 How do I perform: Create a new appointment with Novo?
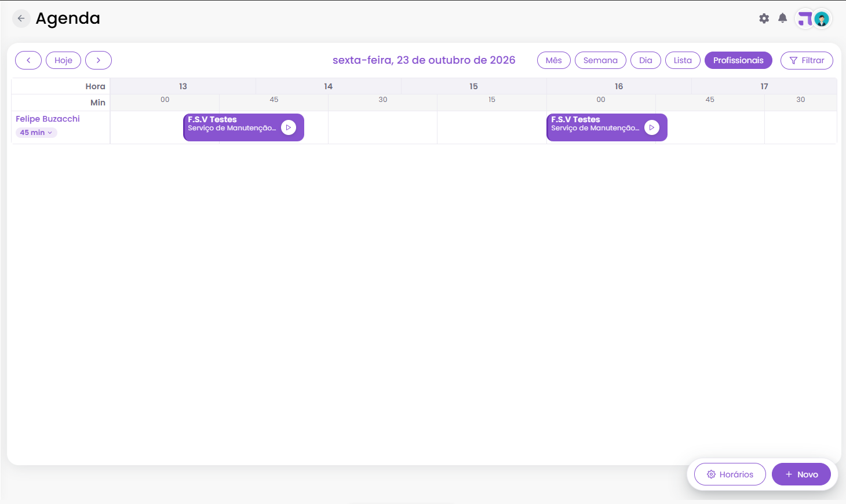pos(801,474)
